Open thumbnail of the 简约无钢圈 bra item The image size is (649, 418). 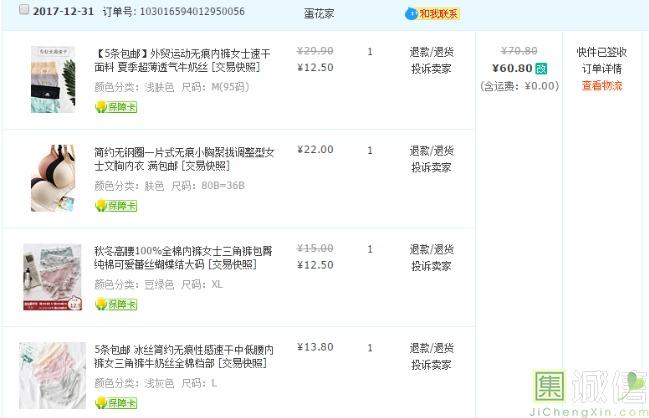tap(53, 177)
